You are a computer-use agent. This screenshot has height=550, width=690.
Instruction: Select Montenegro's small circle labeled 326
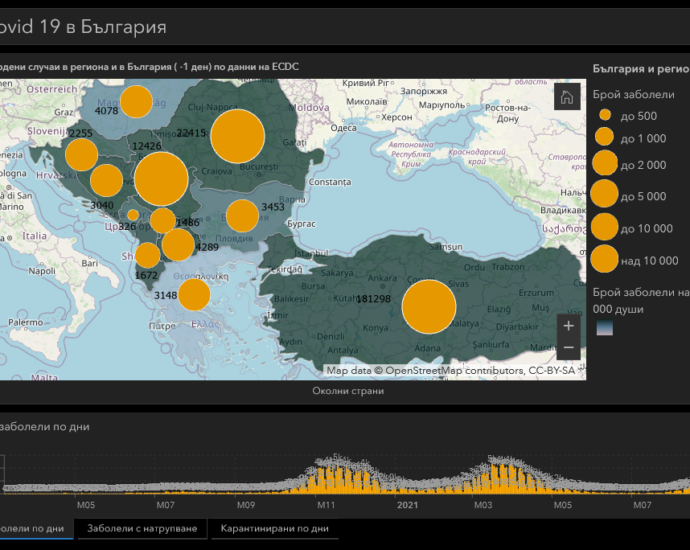pyautogui.click(x=133, y=215)
